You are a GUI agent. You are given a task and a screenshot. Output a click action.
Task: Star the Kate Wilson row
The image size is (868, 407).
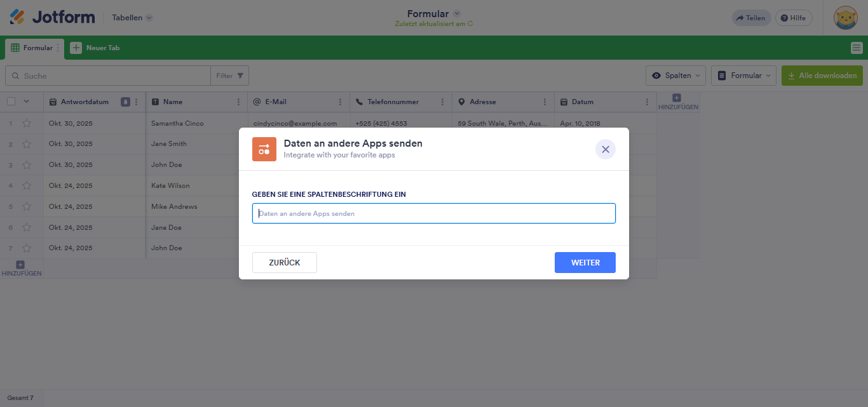point(26,185)
